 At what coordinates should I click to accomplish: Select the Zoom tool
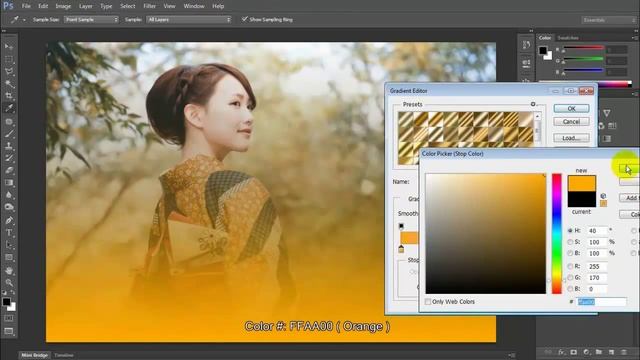(x=9, y=282)
